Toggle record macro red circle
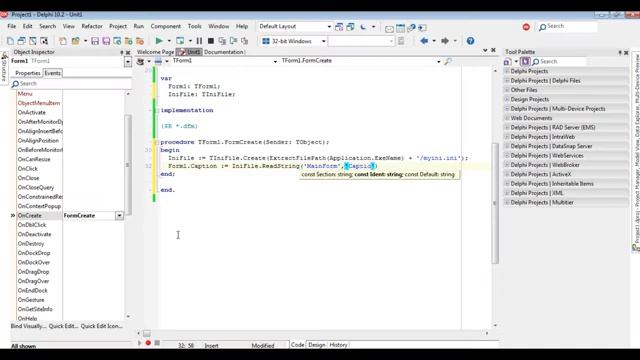This screenshot has width=640, height=360. 148,343
